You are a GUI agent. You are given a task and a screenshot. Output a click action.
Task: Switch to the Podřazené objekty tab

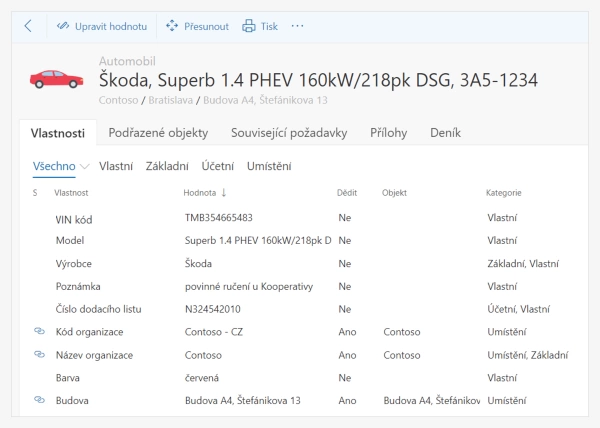158,133
